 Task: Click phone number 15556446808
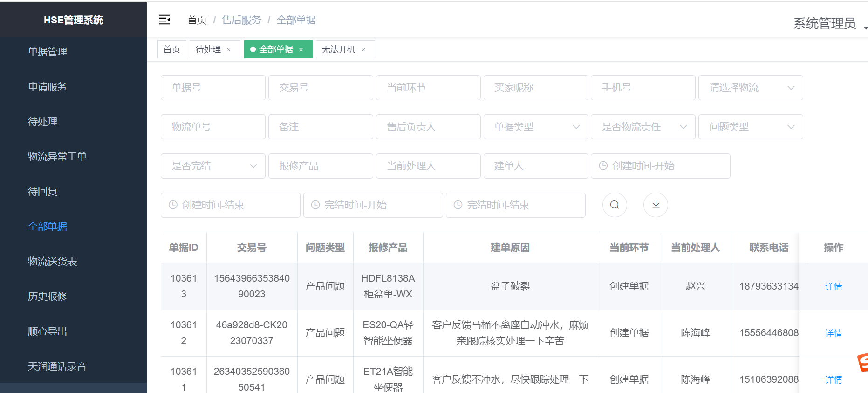coord(769,333)
